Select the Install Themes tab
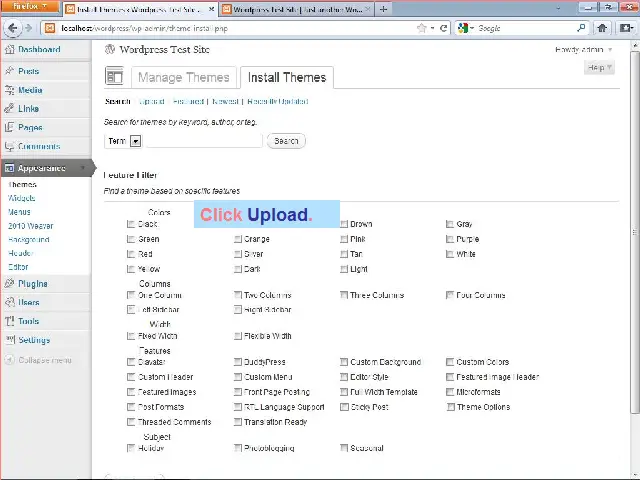The height and width of the screenshot is (480, 640). pyautogui.click(x=287, y=77)
